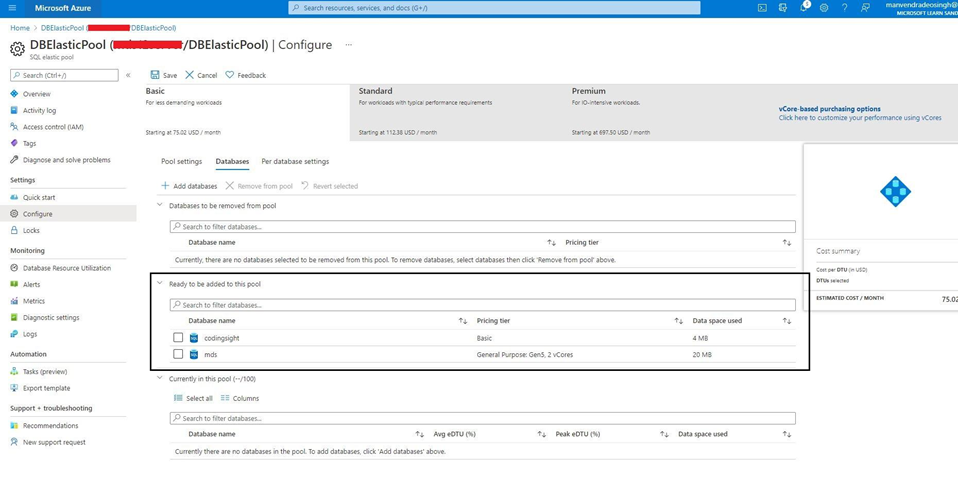958x477 pixels.
Task: Select the Basic service tier
Action: pyautogui.click(x=245, y=113)
